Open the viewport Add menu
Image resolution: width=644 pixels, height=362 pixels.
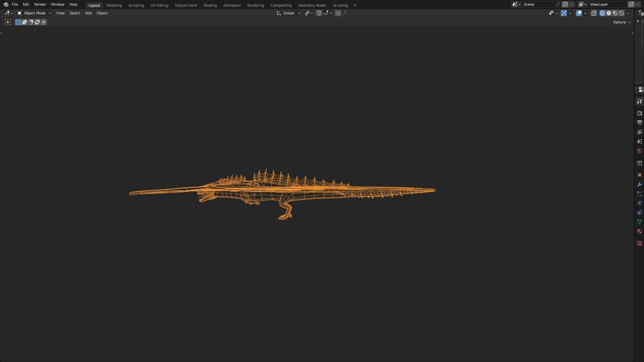[88, 13]
